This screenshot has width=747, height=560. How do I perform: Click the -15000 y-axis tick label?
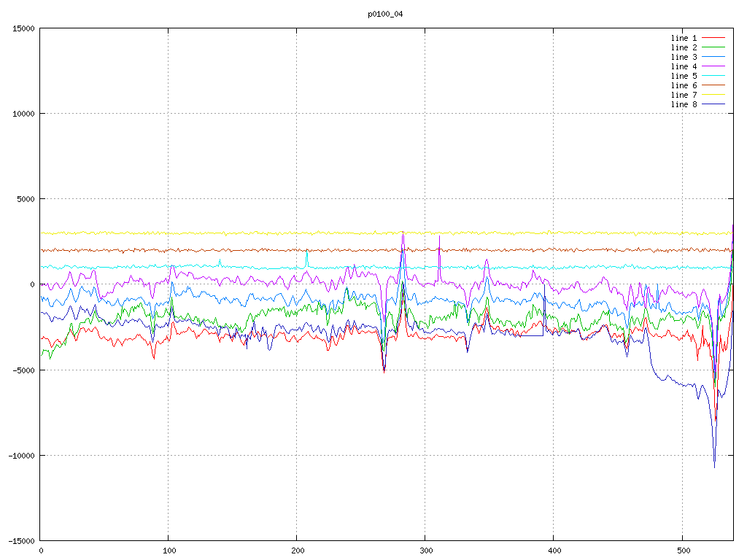coord(21,540)
